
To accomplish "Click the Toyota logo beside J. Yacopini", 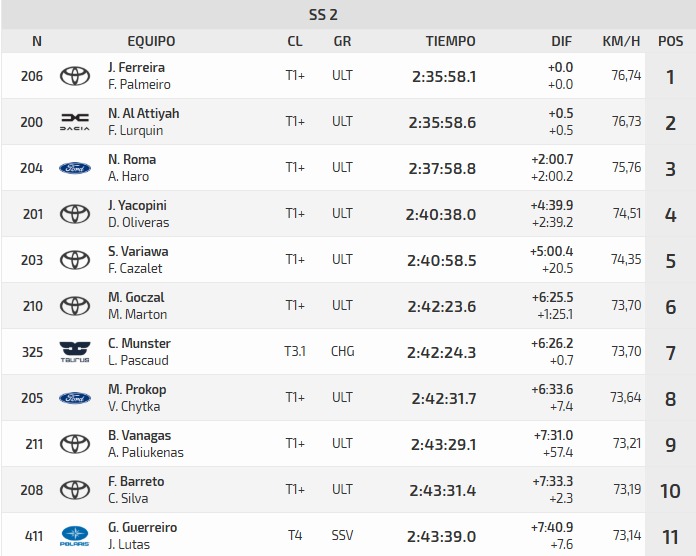I will [75, 214].
